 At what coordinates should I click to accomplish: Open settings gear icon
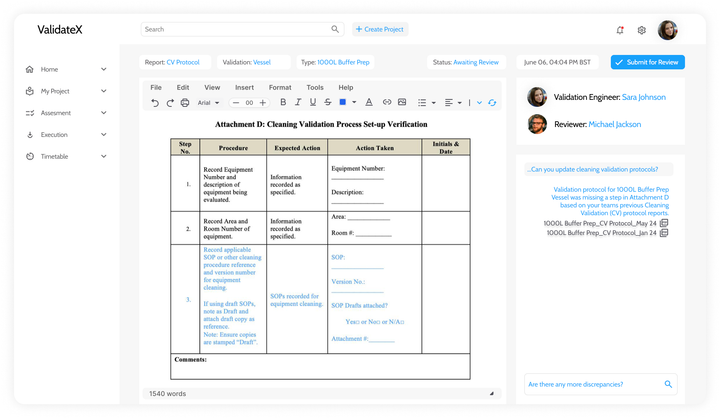pyautogui.click(x=641, y=30)
